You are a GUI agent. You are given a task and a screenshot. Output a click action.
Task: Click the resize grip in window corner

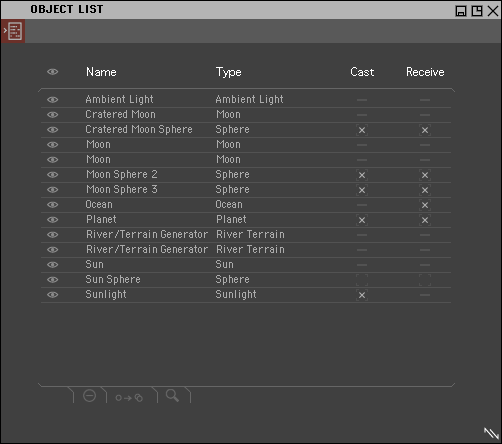point(491,433)
